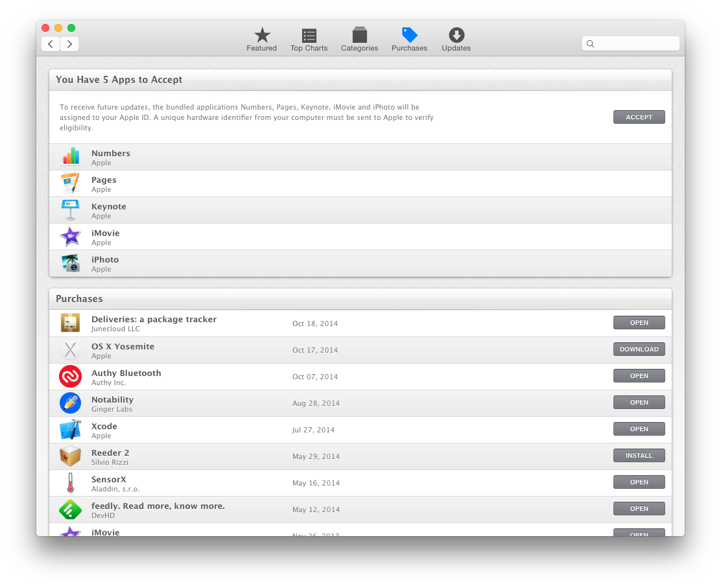721x588 pixels.
Task: Click the 'Authy Bluetooth' title
Action: point(126,373)
